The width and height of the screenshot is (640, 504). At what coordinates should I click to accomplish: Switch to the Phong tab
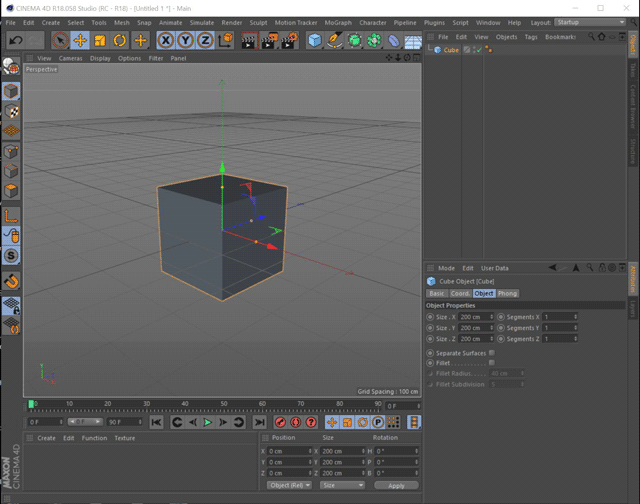(x=507, y=293)
